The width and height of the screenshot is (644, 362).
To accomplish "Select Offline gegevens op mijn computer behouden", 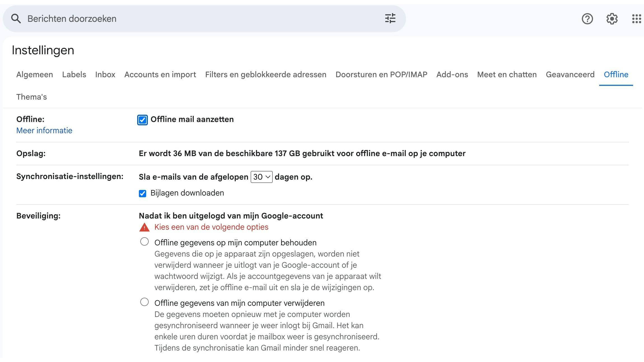I will tap(144, 242).
